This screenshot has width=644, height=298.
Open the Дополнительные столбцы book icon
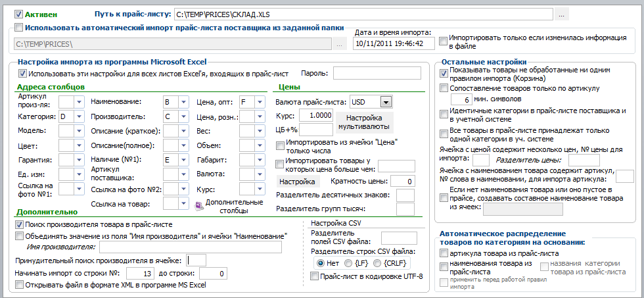point(198,205)
